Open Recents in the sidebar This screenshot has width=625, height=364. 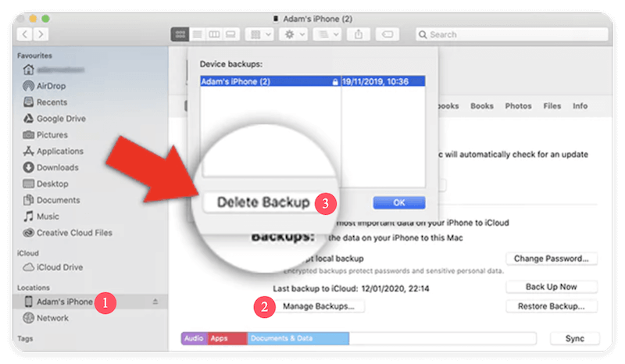point(45,102)
